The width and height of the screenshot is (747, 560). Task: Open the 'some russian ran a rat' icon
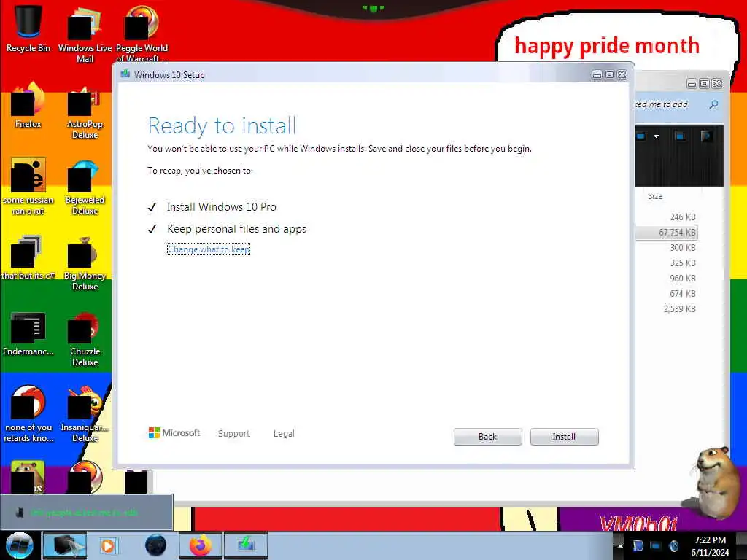click(28, 186)
